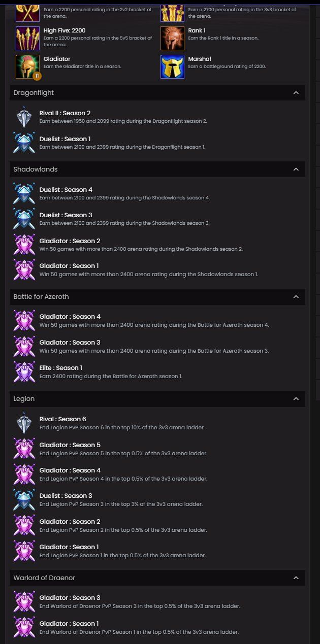Click the Shadowlands section header title
320x644 pixels.
click(36, 170)
